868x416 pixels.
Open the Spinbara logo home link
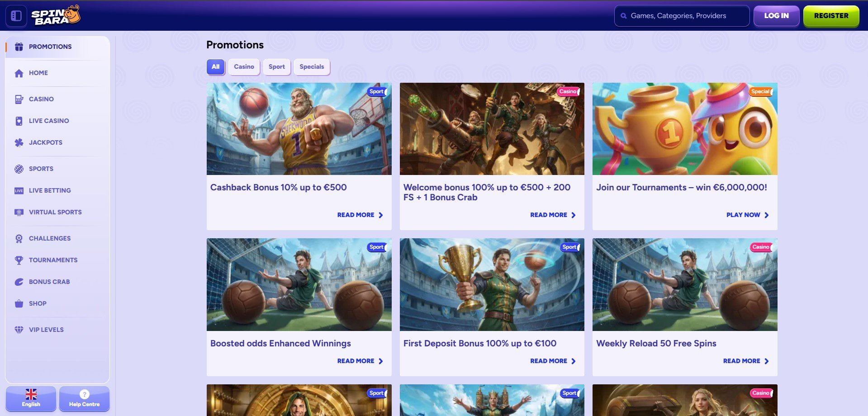[56, 15]
